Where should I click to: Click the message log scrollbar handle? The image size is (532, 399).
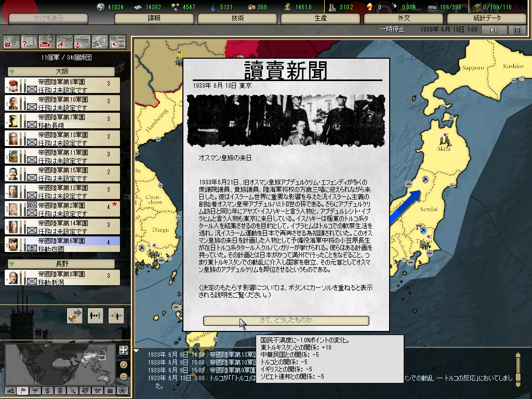[x=518, y=377]
